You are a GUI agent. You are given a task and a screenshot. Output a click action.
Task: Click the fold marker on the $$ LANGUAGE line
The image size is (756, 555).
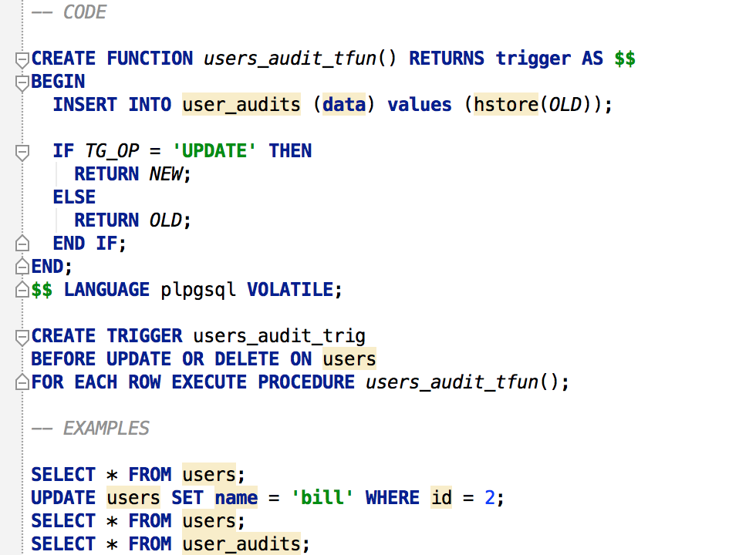click(22, 289)
